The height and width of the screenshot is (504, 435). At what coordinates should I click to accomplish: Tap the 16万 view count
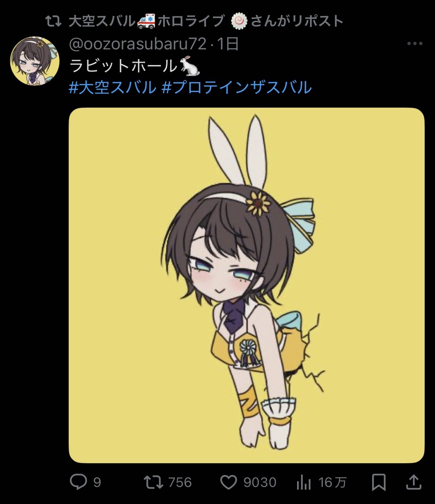[x=332, y=482]
